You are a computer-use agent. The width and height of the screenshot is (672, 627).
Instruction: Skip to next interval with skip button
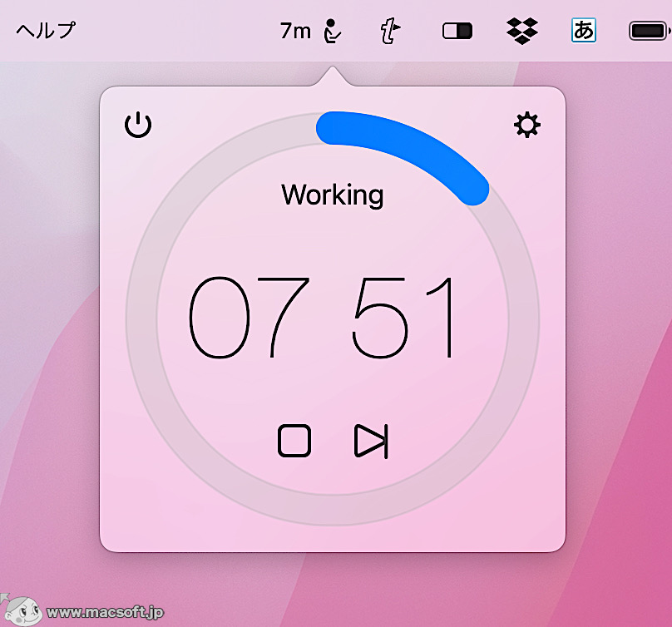tap(371, 441)
